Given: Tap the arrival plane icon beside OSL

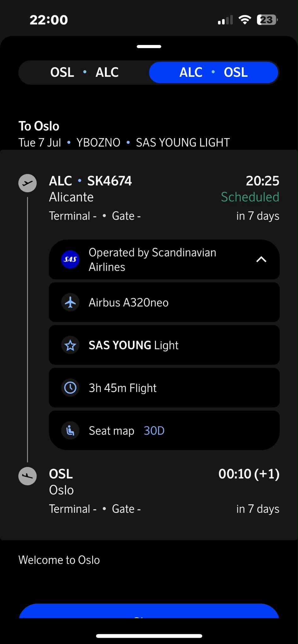Looking at the screenshot, I should point(27,476).
